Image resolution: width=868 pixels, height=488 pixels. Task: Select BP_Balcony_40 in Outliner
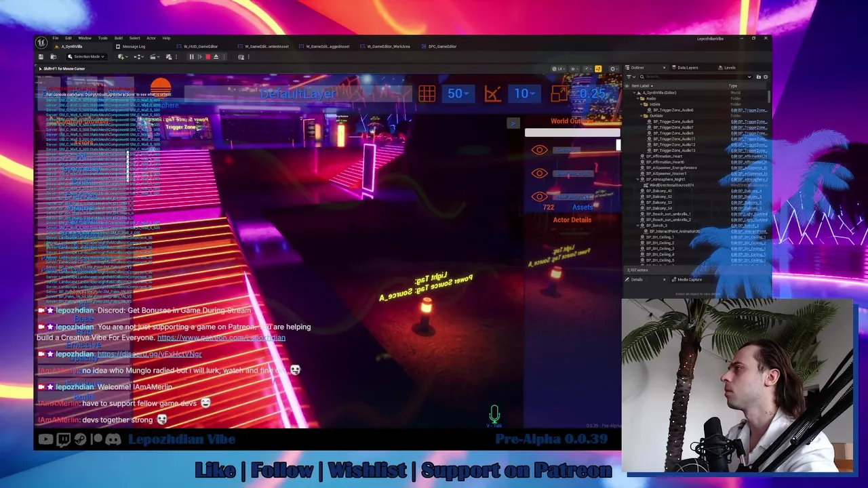[658, 191]
